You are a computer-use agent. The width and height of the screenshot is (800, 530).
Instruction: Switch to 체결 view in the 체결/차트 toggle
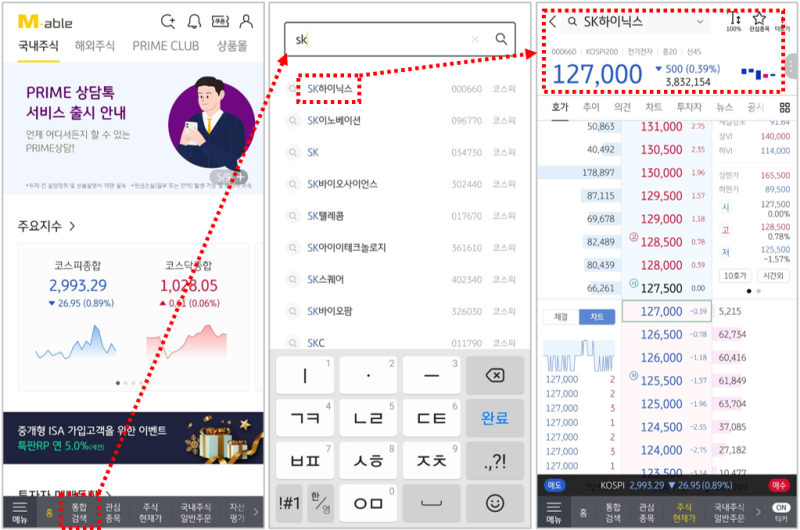tap(561, 317)
